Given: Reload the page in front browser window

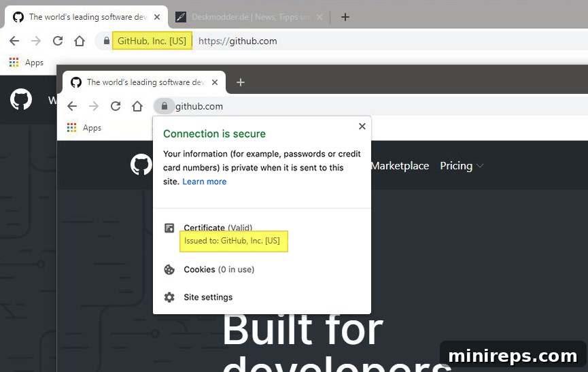Looking at the screenshot, I should coord(116,106).
